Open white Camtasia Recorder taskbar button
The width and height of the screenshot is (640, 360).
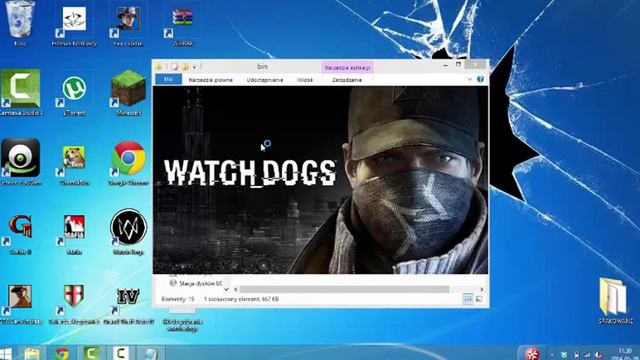coord(121,353)
